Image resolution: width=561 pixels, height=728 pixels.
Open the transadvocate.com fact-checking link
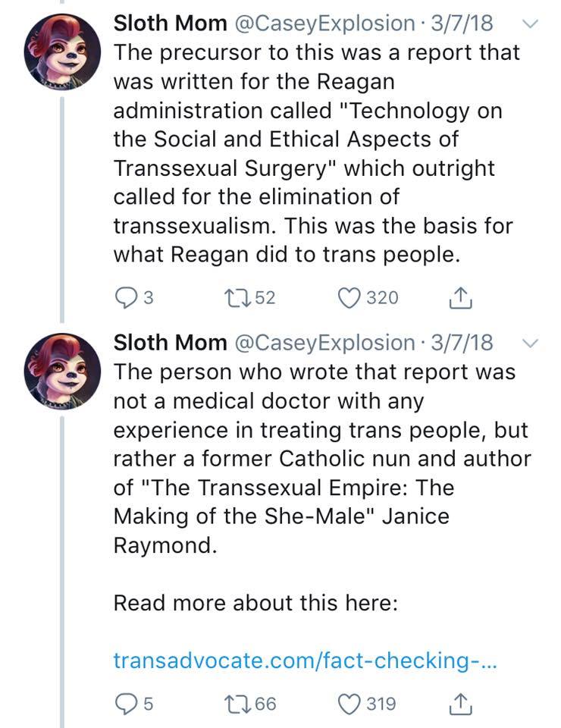pos(304,660)
